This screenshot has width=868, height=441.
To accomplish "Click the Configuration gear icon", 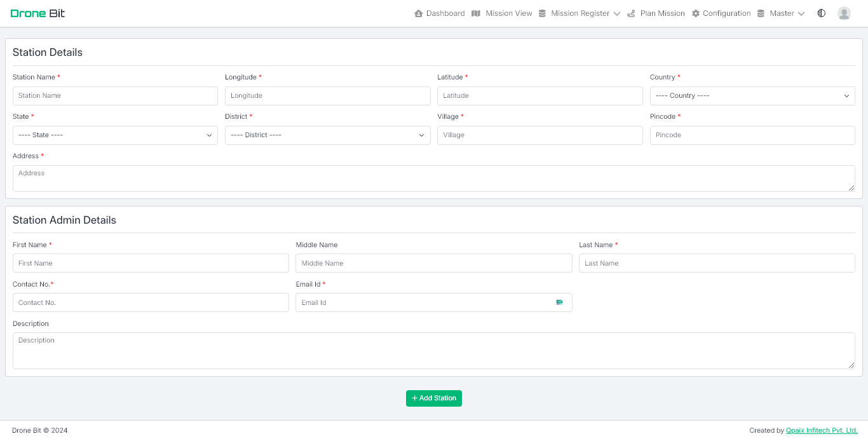I will click(696, 13).
